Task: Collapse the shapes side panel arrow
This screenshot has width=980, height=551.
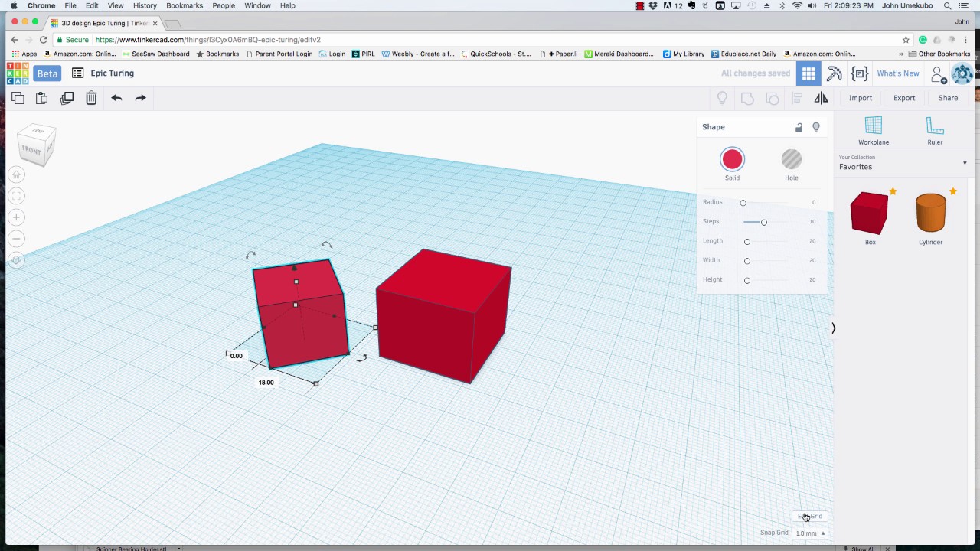Action: click(x=833, y=328)
